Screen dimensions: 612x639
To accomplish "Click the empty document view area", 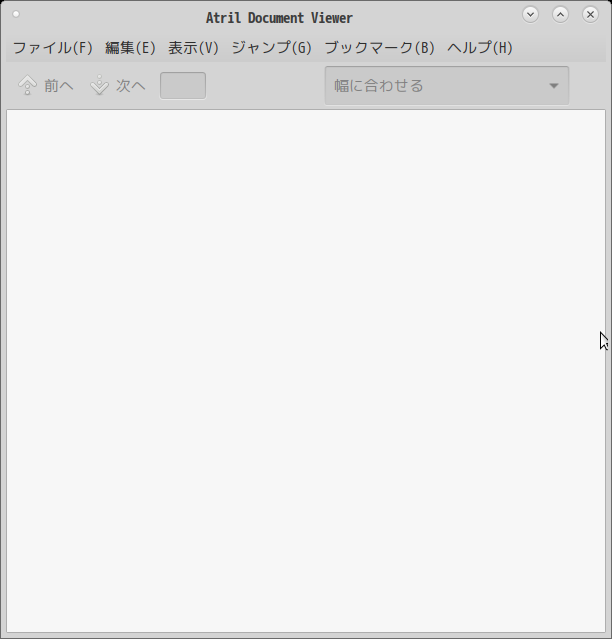I will (x=306, y=371).
